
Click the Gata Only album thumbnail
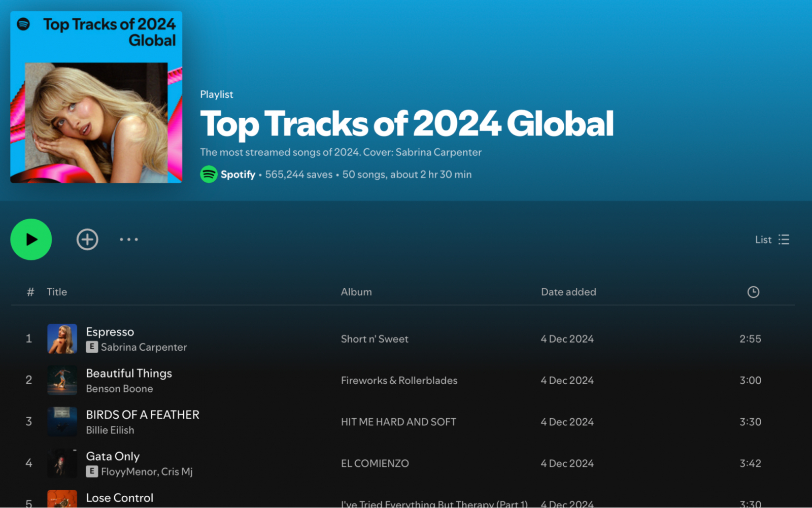[62, 464]
